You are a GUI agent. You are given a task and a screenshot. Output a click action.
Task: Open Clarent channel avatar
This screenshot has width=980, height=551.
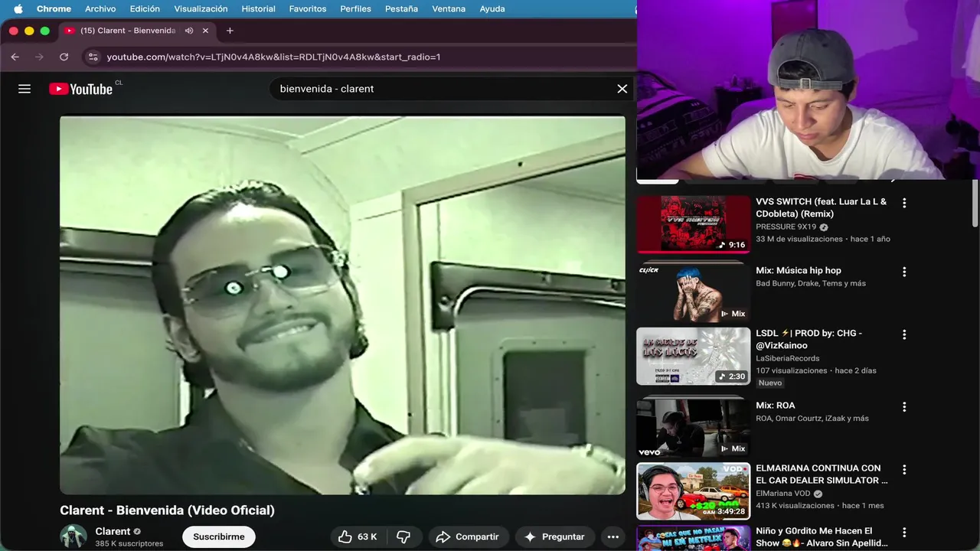pyautogui.click(x=73, y=536)
